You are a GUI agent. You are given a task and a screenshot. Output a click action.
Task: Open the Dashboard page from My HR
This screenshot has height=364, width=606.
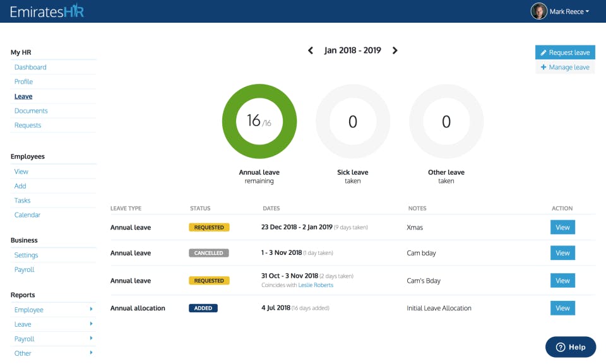pyautogui.click(x=30, y=67)
